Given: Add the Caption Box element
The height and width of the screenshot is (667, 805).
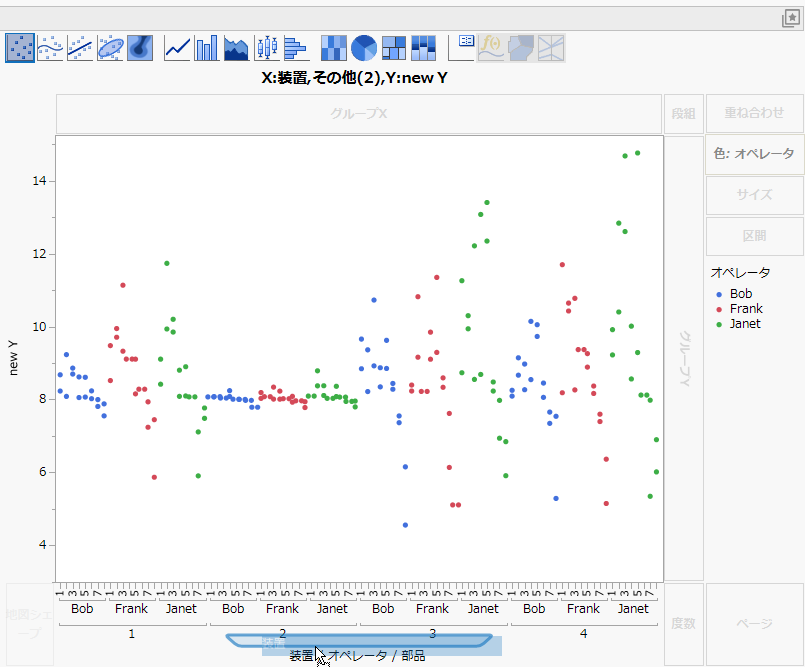Looking at the screenshot, I should (x=462, y=48).
